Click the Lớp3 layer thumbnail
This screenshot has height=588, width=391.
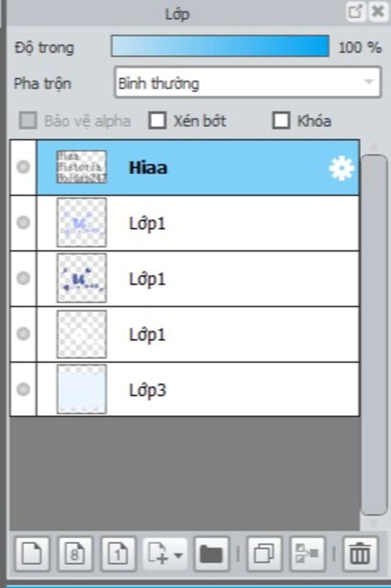[x=82, y=389]
